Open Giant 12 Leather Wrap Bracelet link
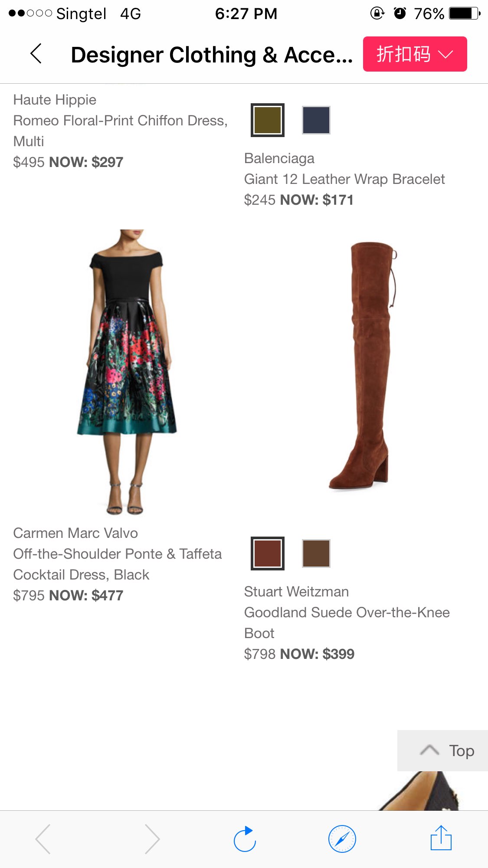Screen dimensions: 488x868 [x=344, y=179]
